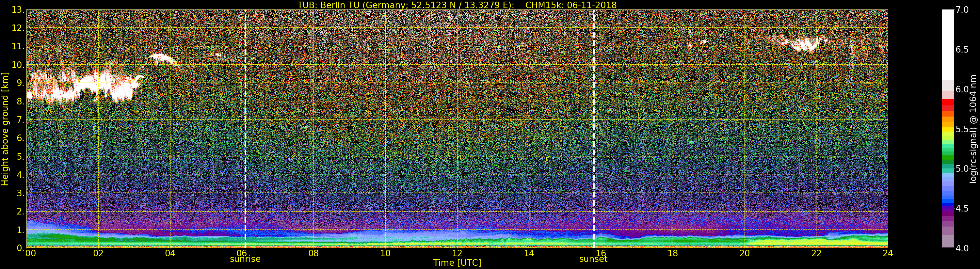Viewport: 980px width, 269px height.
Task: Click the "16" time tick label
Action: [601, 253]
